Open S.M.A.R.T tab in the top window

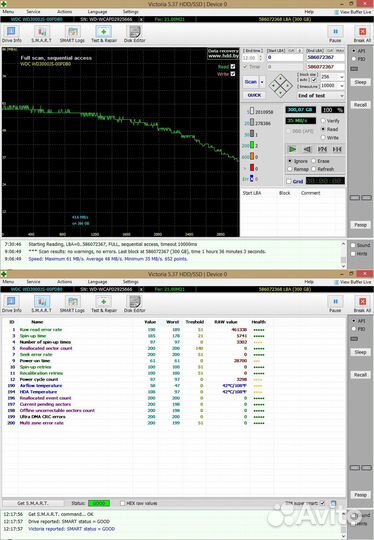41,34
